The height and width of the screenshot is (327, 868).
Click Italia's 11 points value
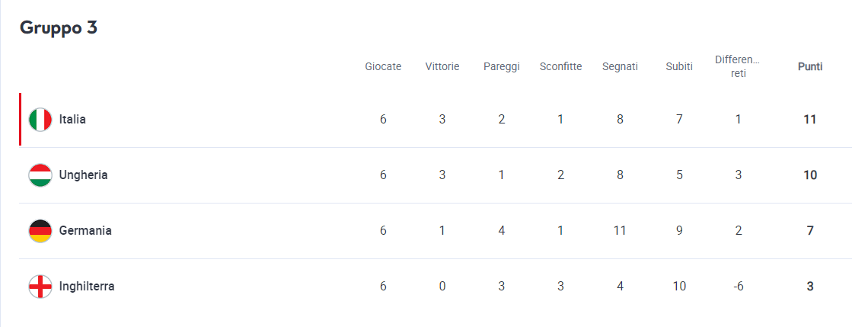(x=810, y=119)
